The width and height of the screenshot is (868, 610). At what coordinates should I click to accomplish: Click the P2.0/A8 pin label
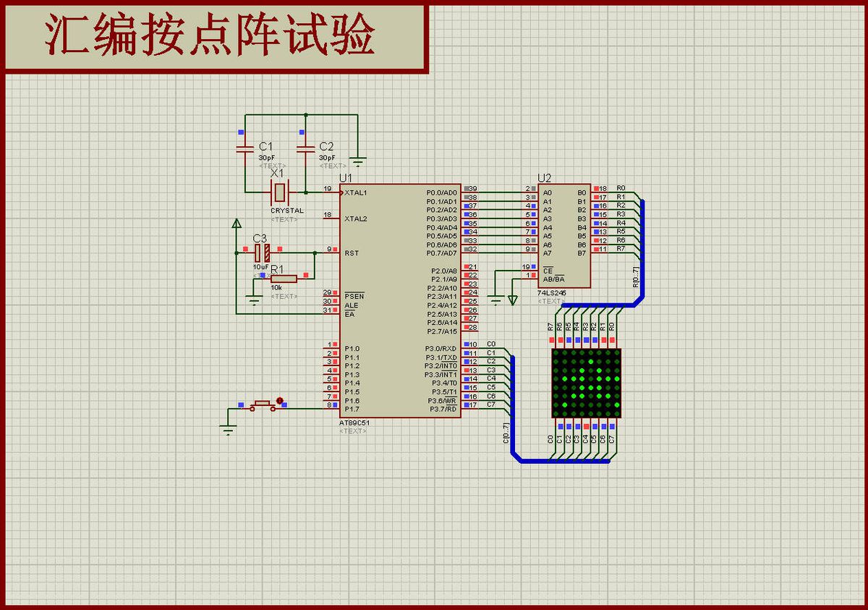[x=444, y=271]
